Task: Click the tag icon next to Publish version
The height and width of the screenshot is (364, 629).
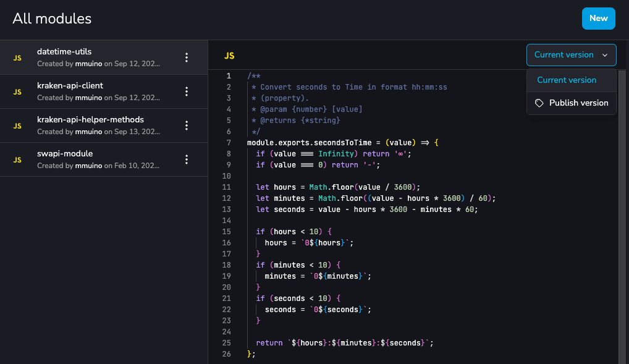Action: click(539, 103)
